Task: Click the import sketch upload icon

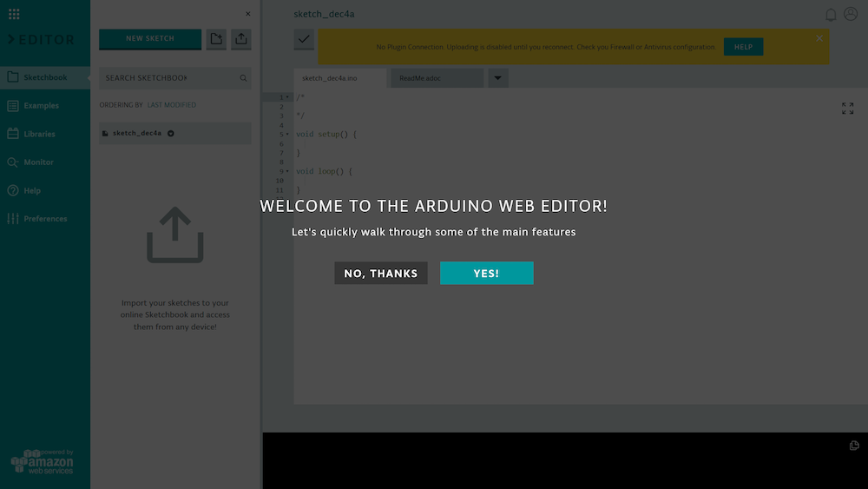Action: click(241, 39)
